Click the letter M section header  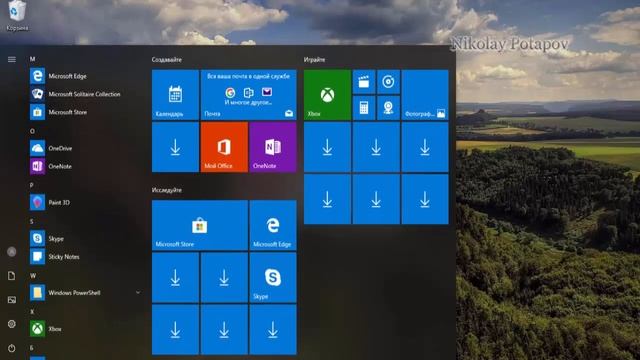(x=32, y=59)
